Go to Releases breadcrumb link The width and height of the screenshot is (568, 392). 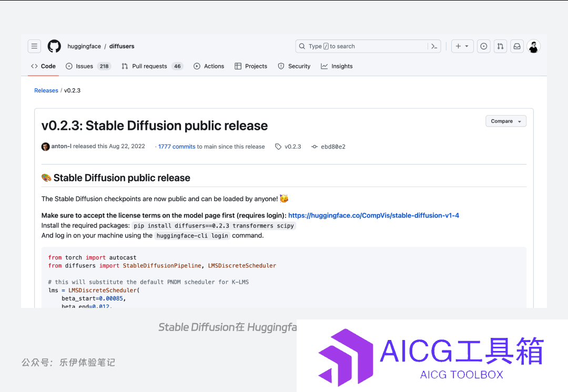coord(46,90)
